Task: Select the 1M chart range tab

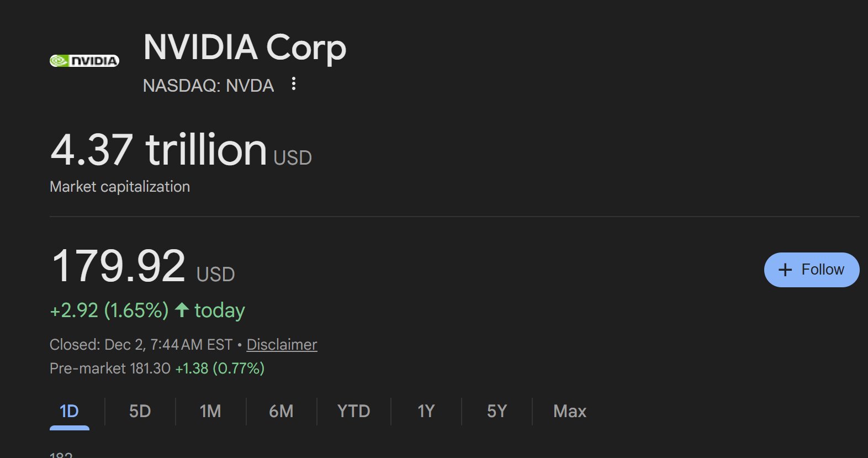Action: point(210,411)
